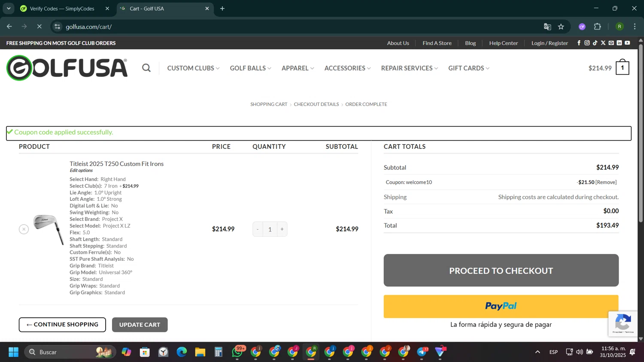Expand the CUSTOM CLUBS menu
Screen dimensions: 644x362
click(x=193, y=68)
